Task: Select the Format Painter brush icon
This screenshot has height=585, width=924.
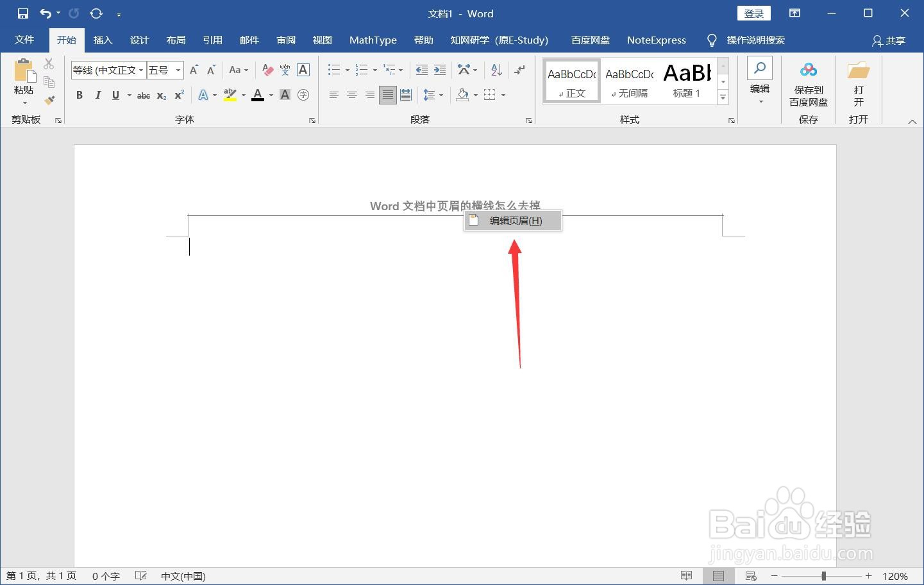Action: (49, 100)
